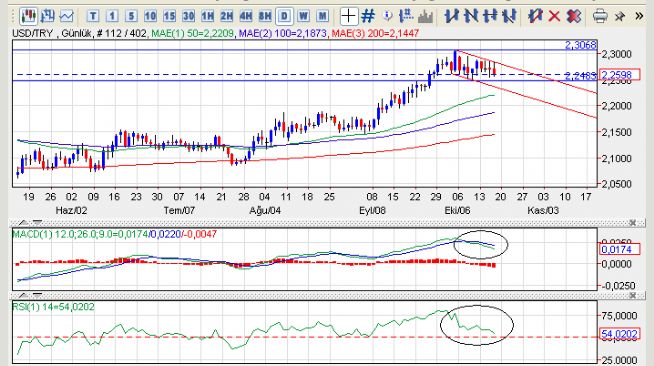Print the chart with printer icon

600,16
